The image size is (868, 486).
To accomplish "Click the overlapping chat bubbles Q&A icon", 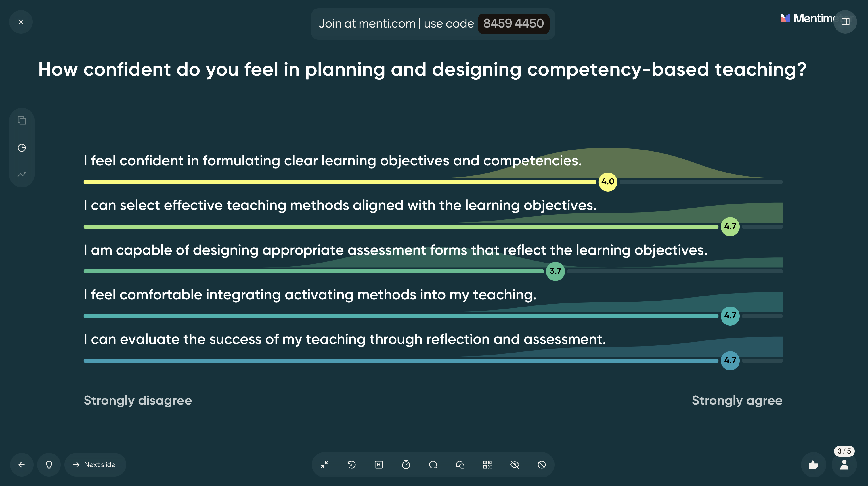I will coord(460,465).
